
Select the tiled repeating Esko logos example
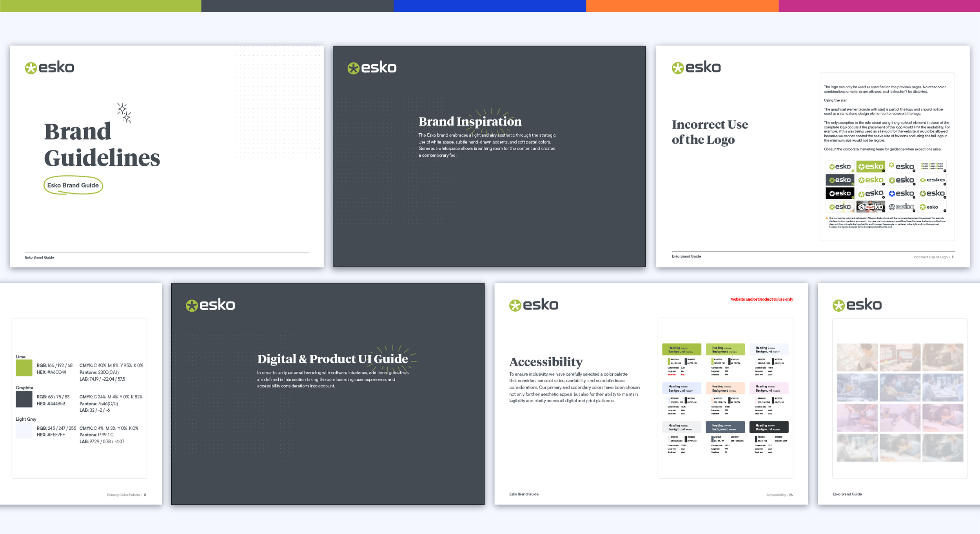pos(932,167)
